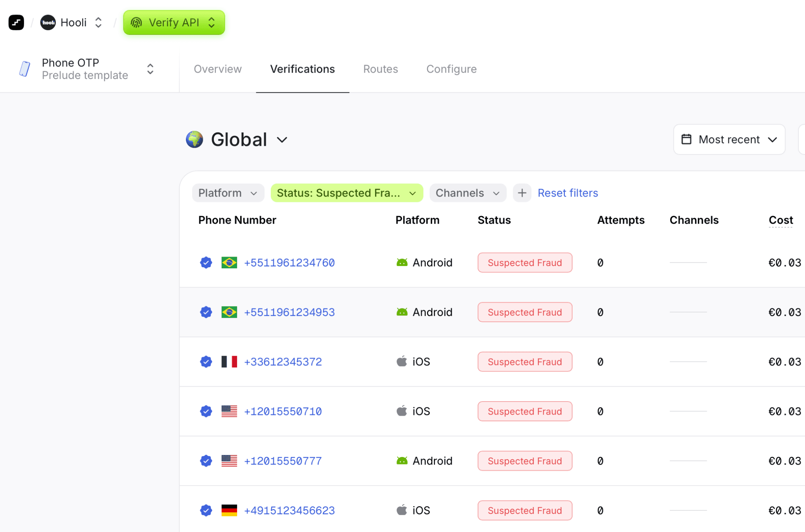This screenshot has width=805, height=532.
Task: Click the calendar icon in the Most recent selector
Action: (x=686, y=139)
